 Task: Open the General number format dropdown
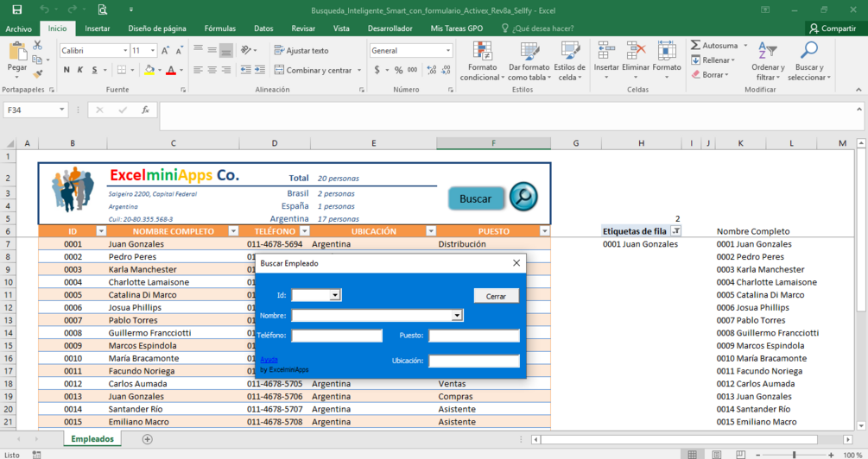coord(448,50)
